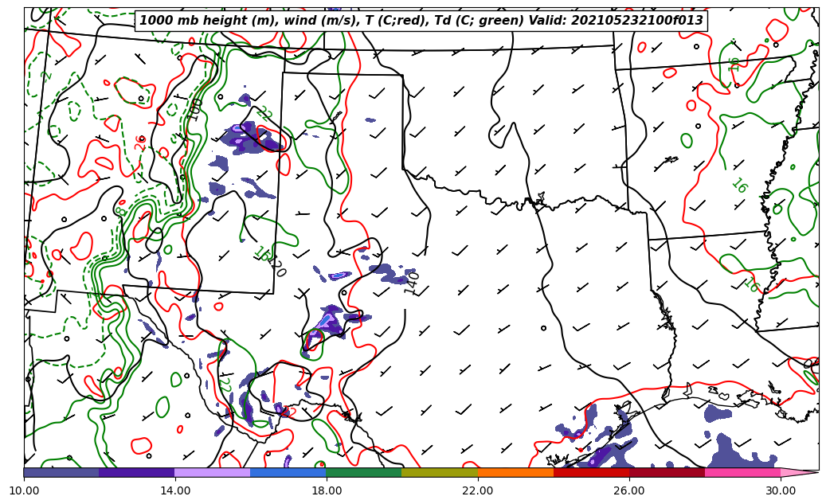The image size is (826, 504).
Task: Click the pink colorbar extension arrow tip
Action: 800,472
